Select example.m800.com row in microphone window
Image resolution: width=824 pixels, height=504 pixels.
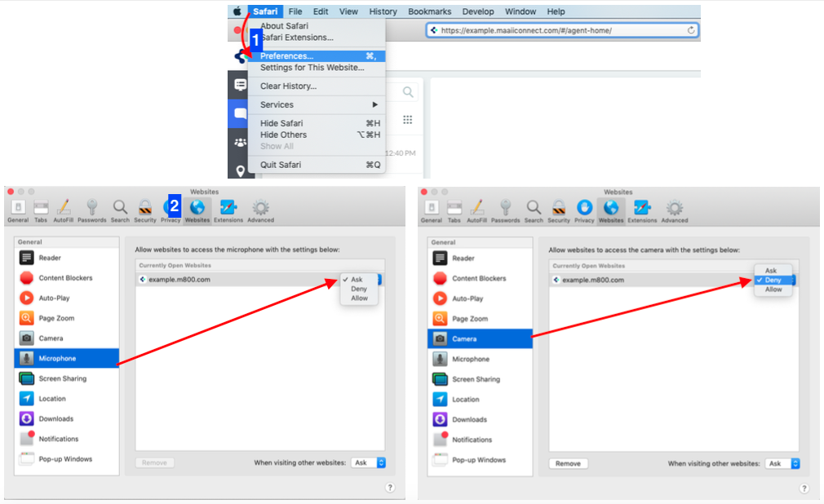click(259, 280)
